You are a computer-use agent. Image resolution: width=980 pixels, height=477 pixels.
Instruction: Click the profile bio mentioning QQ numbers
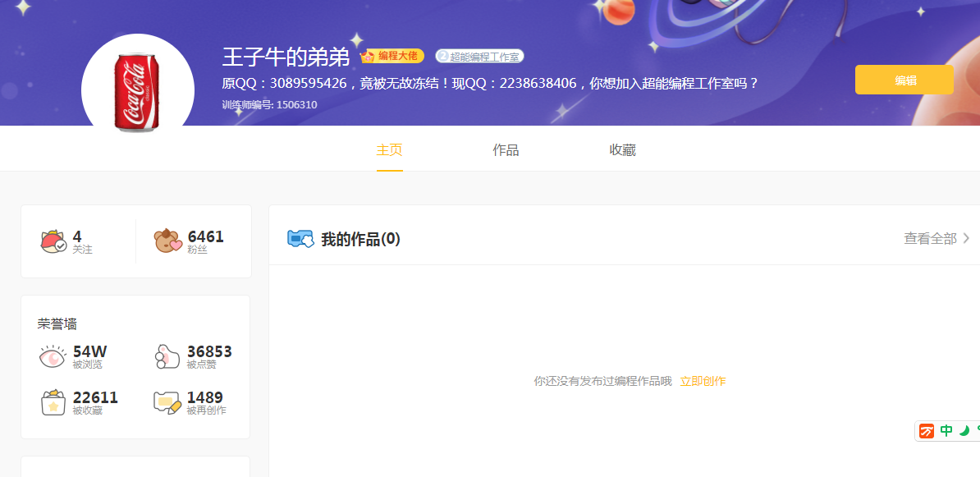click(x=490, y=83)
